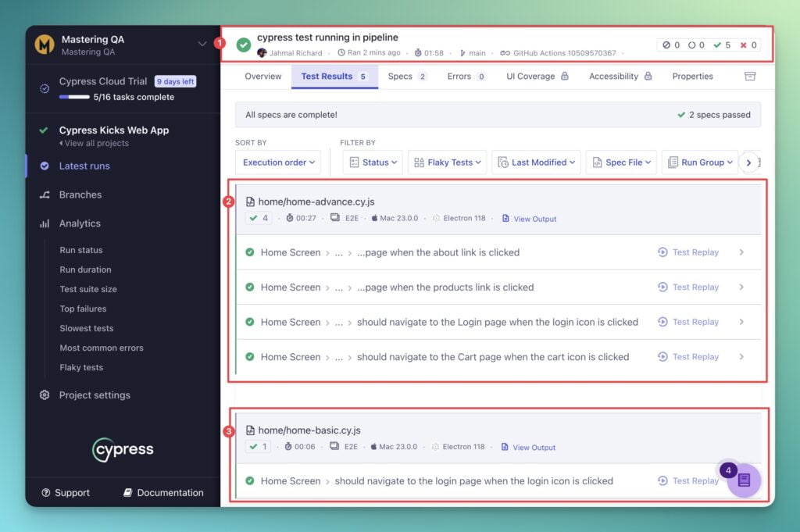Image resolution: width=800 pixels, height=532 pixels.
Task: View Output for home-basic.cy.js spec
Action: (528, 448)
